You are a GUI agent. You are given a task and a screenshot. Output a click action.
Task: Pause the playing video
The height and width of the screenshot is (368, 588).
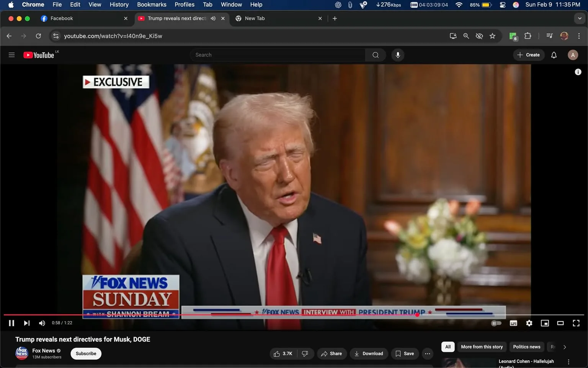pos(11,323)
